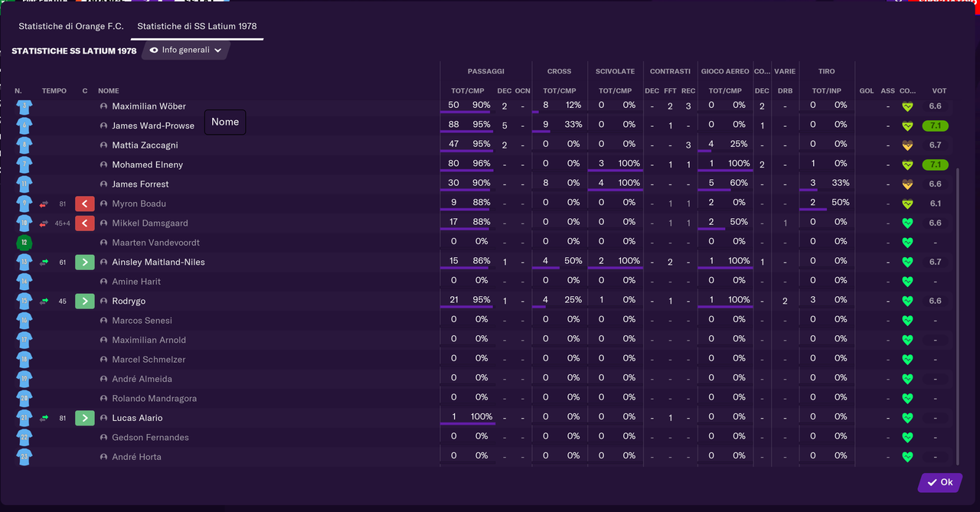
Task: Click substituted-on arrow for Ainsley Maitland-Niles
Action: 85,262
